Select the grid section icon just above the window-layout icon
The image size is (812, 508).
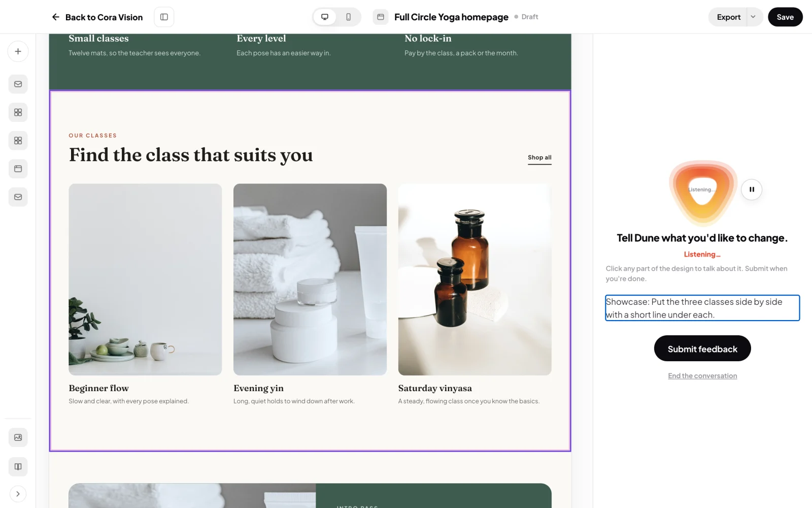pos(18,141)
